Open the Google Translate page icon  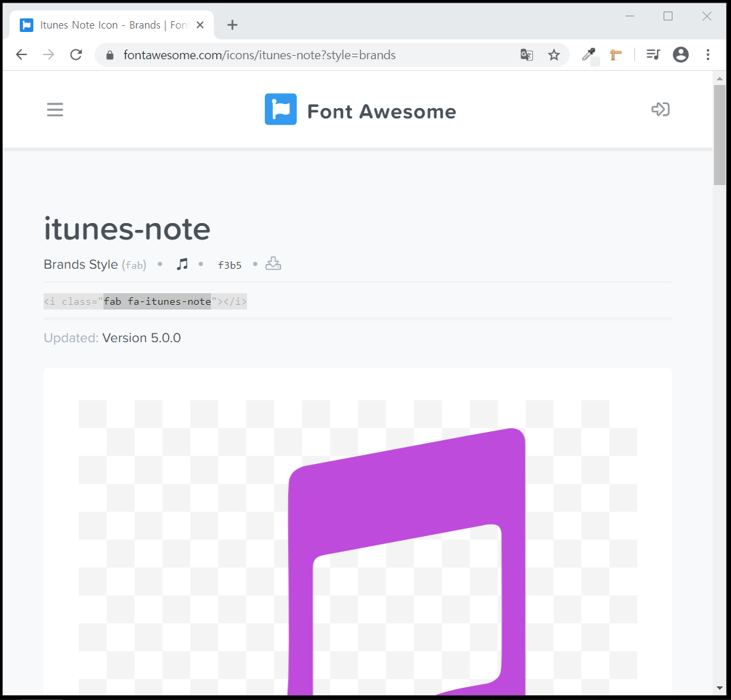(526, 55)
